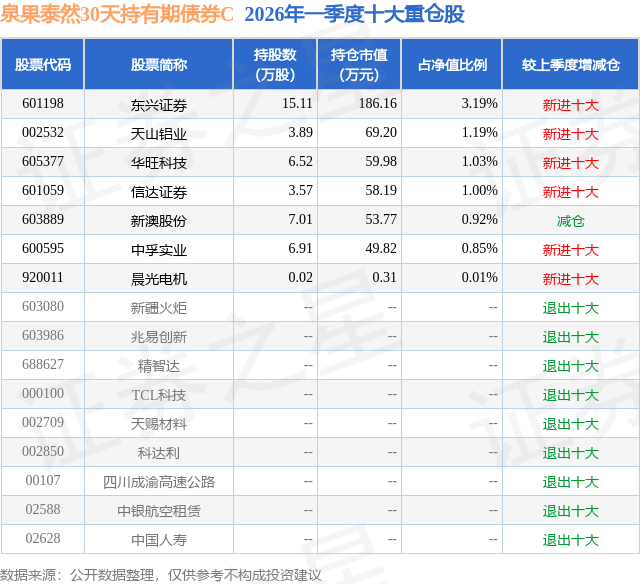Click 退出十大 status for 中银航空租赁
This screenshot has width=640, height=584.
coord(571,511)
